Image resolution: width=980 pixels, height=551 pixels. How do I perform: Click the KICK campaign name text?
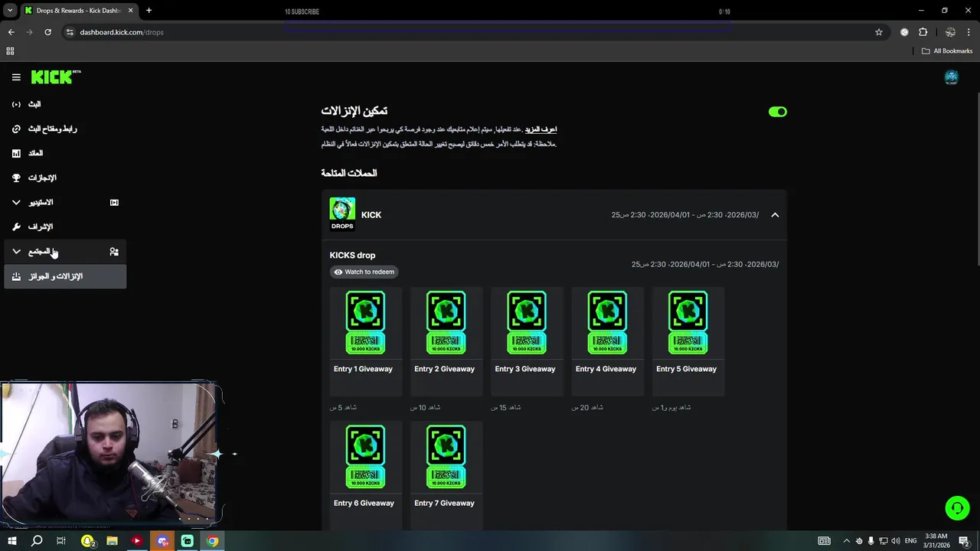[x=371, y=215]
